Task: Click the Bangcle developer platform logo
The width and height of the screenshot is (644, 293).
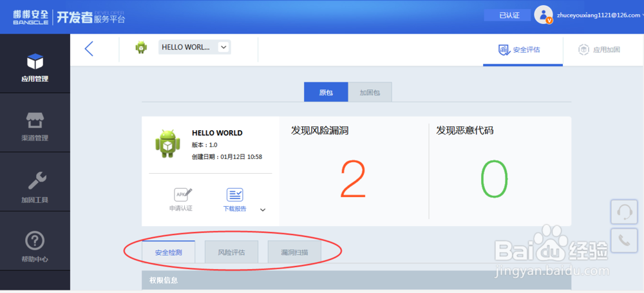Action: click(x=69, y=17)
